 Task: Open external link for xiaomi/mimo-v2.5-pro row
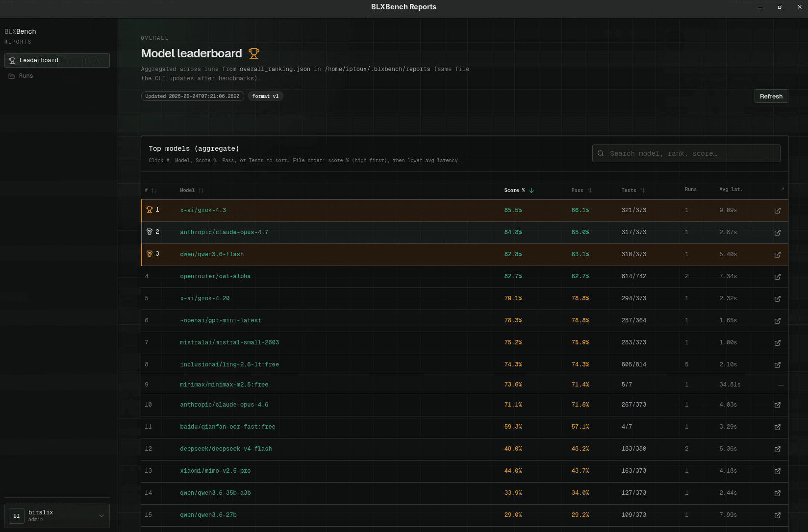coord(777,471)
